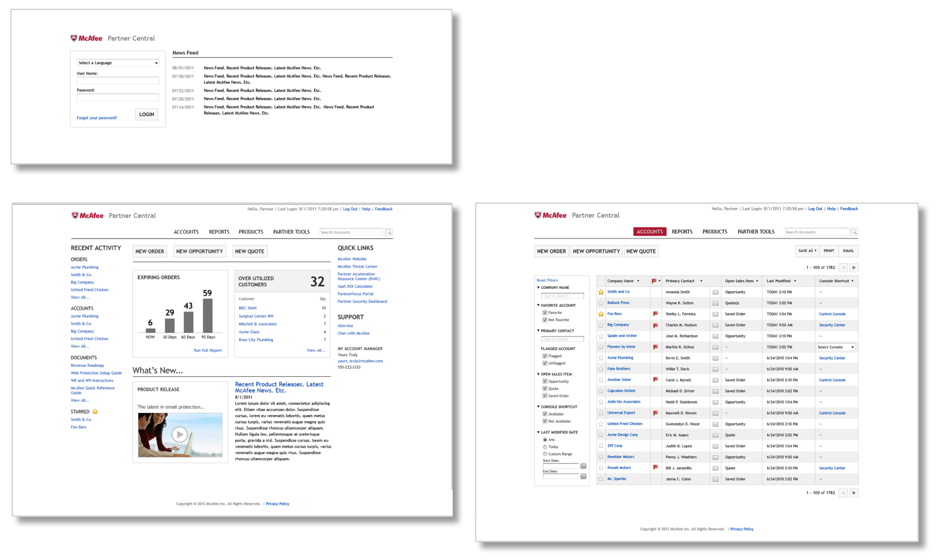Click email icon for Amanda Smith
Screen dimensions: 942x560
point(715,292)
